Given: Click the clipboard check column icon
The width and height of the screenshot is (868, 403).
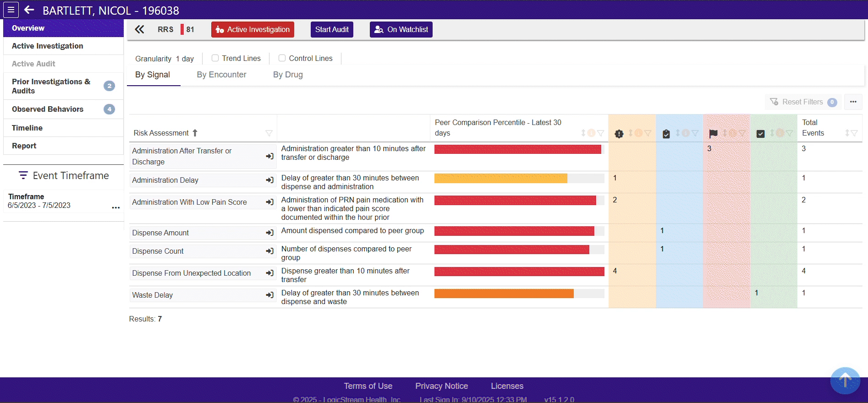Looking at the screenshot, I should pyautogui.click(x=666, y=134).
